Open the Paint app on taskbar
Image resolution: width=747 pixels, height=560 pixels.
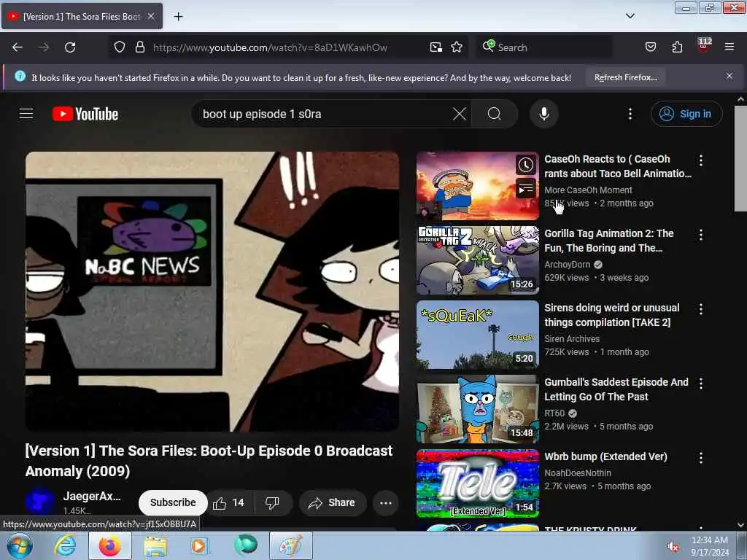pyautogui.click(x=291, y=545)
